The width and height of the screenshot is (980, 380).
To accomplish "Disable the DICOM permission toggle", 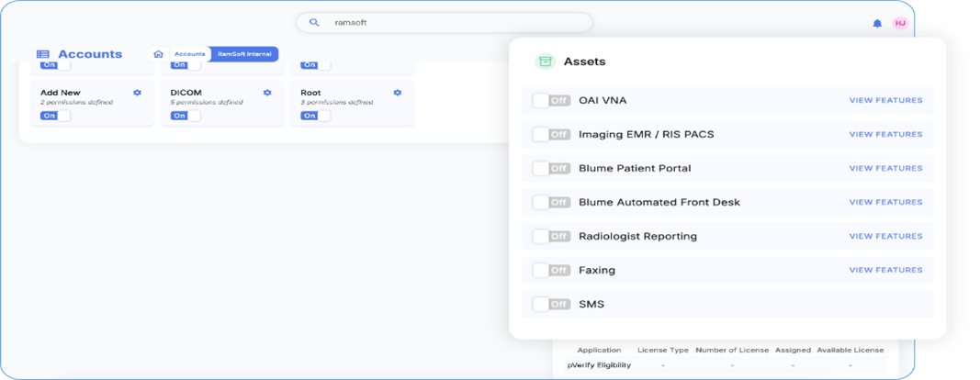I will 185,116.
